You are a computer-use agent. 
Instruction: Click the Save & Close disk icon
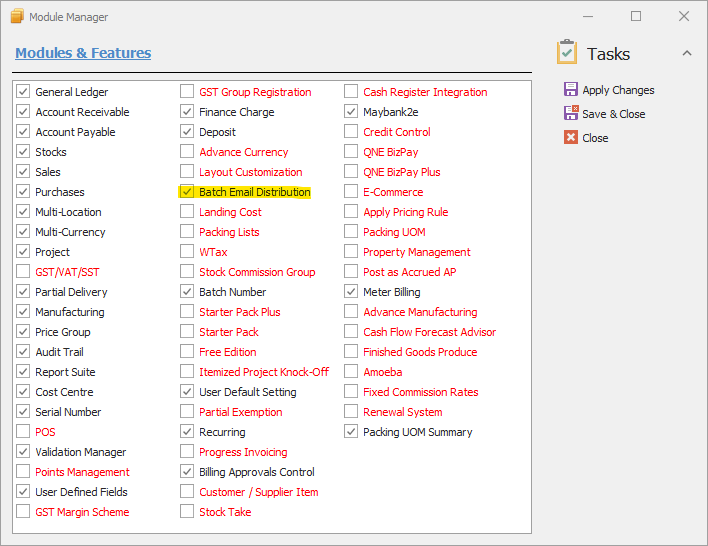click(x=571, y=113)
